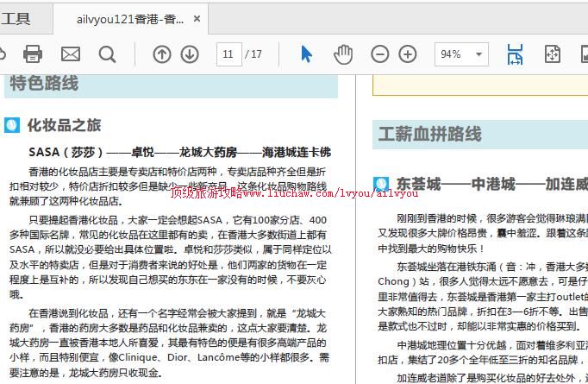Go to previous page with up arrow

pos(162,54)
